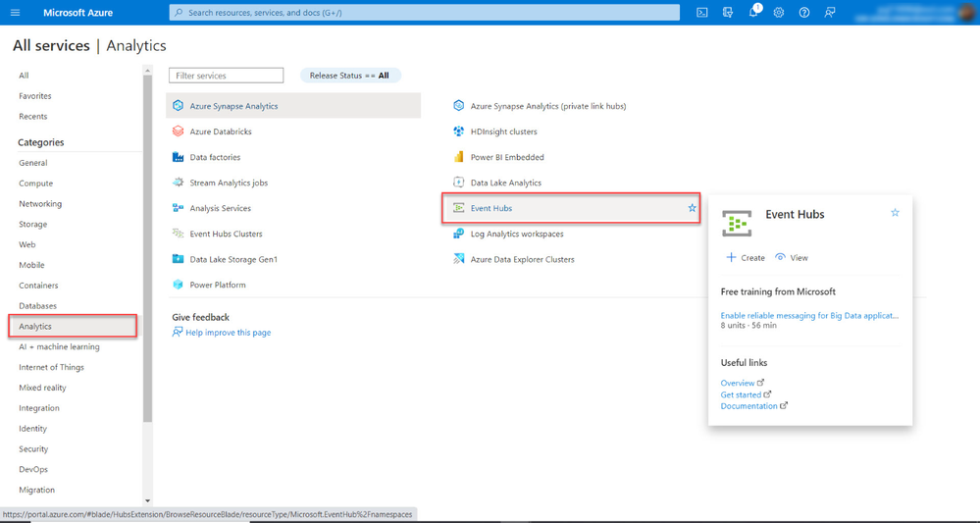980x523 pixels.
Task: Toggle the star in Event Hubs popup card
Action: [x=895, y=213]
